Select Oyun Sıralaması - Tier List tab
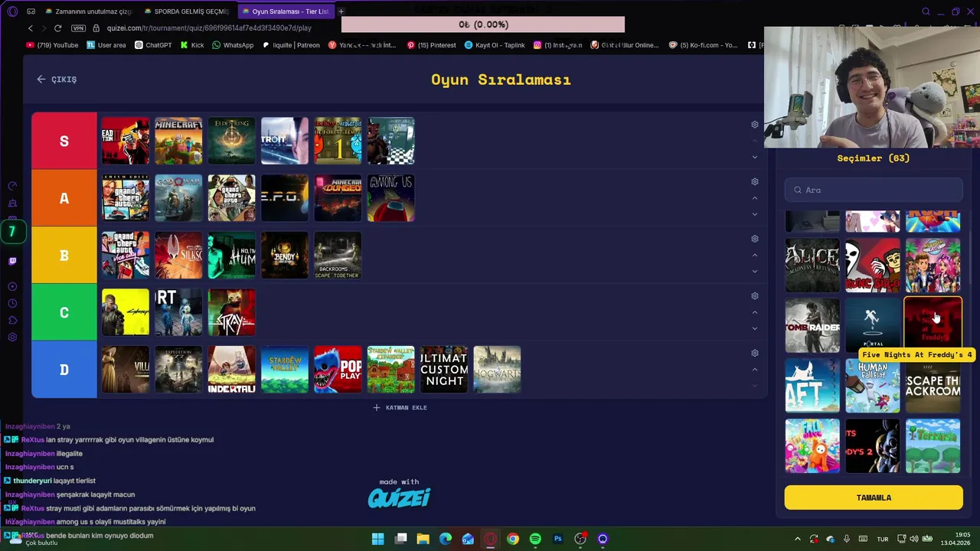The width and height of the screenshot is (980, 551). 286,11
